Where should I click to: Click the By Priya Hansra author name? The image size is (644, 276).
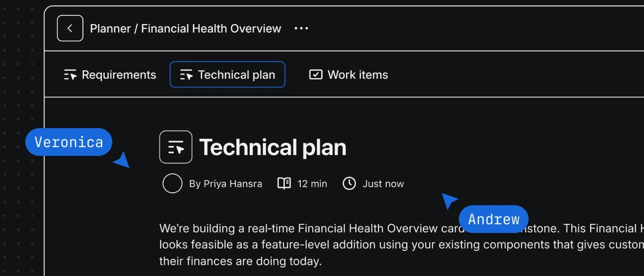(x=226, y=184)
